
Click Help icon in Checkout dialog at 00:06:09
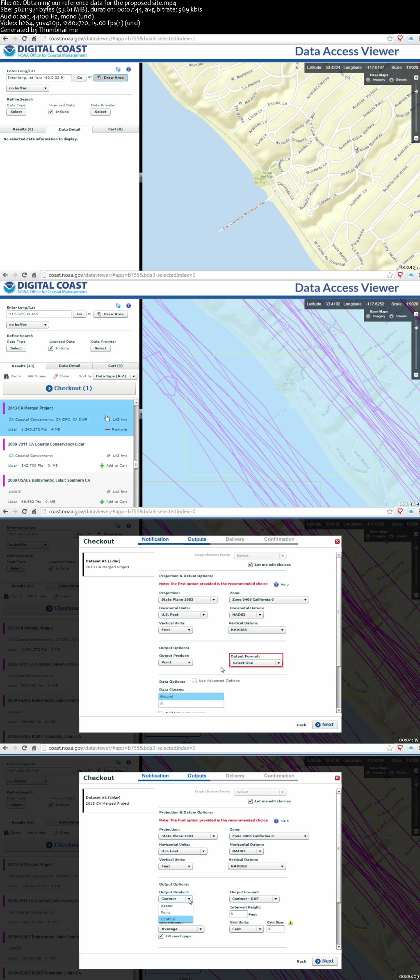276,821
